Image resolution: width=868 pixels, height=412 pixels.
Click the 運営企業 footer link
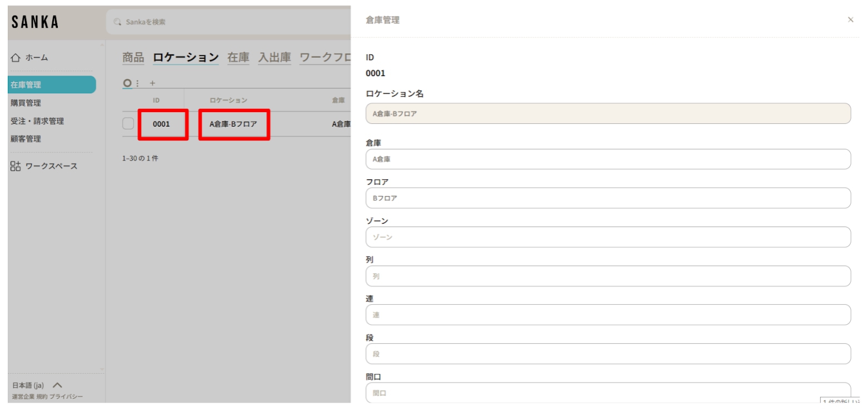click(x=23, y=397)
